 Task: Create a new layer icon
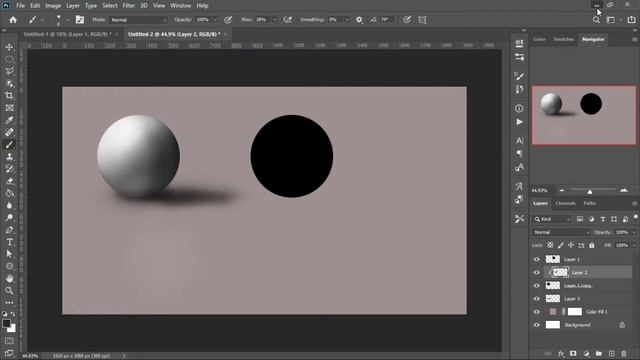[x=611, y=353]
